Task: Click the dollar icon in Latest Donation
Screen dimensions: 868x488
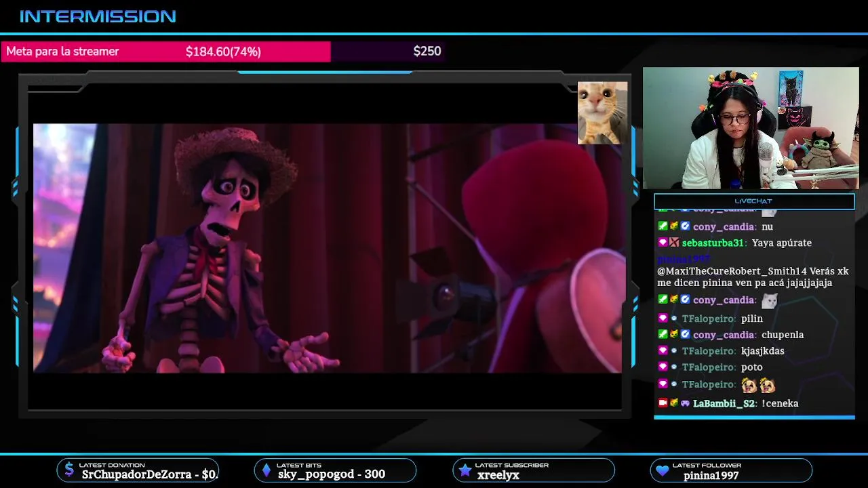Action: [x=69, y=470]
